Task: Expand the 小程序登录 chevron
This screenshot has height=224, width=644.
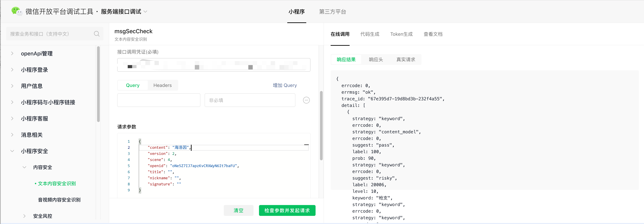Action: coord(12,70)
